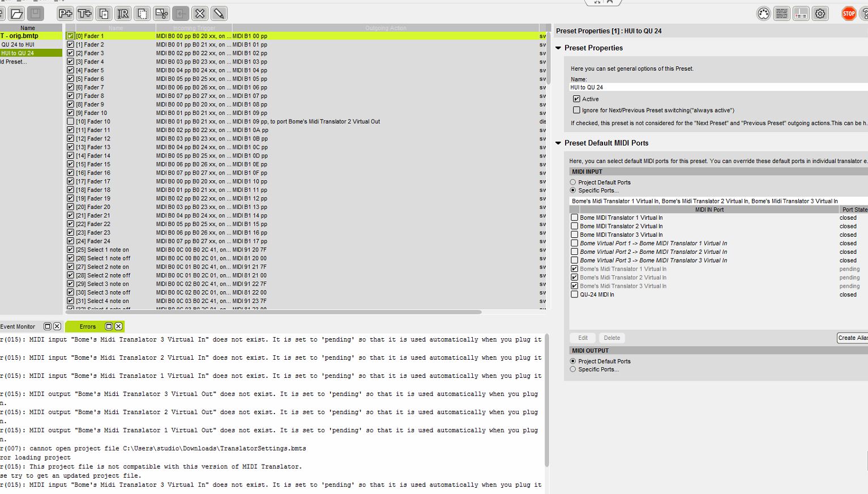This screenshot has width=868, height=494.
Task: Select the QU 24 to HUI preset
Action: (x=31, y=44)
